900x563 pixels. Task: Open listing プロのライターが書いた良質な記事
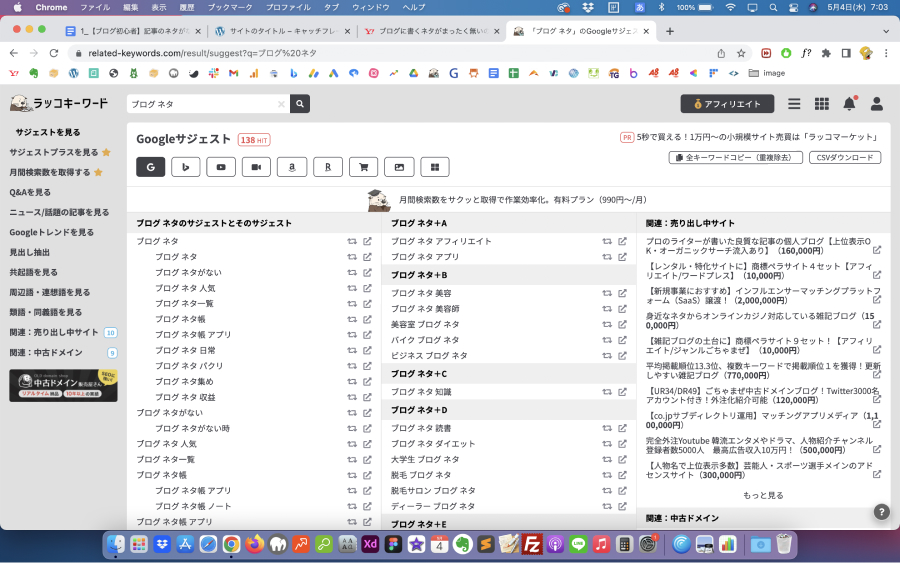point(758,246)
